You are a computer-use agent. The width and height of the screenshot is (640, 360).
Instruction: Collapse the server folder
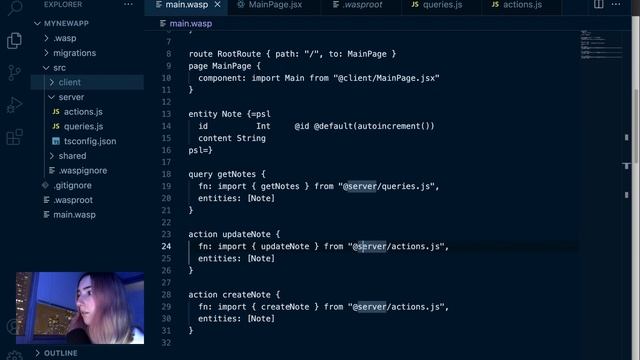51,97
